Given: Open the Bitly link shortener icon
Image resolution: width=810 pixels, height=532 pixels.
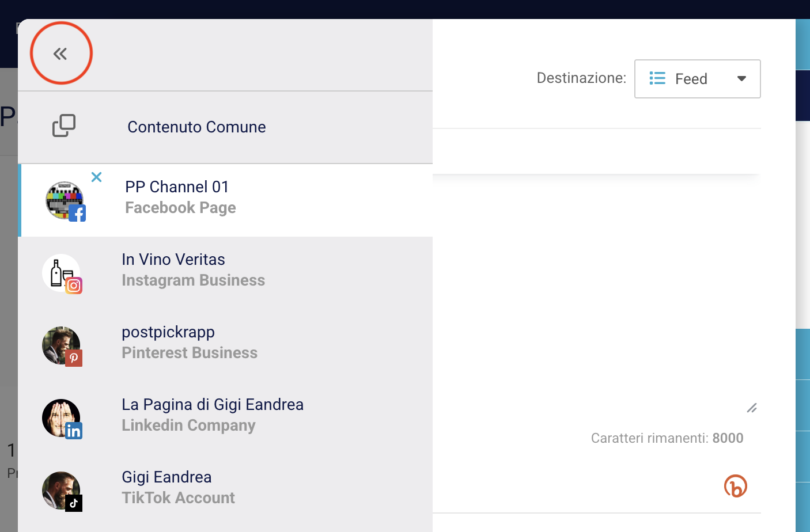Looking at the screenshot, I should tap(735, 485).
